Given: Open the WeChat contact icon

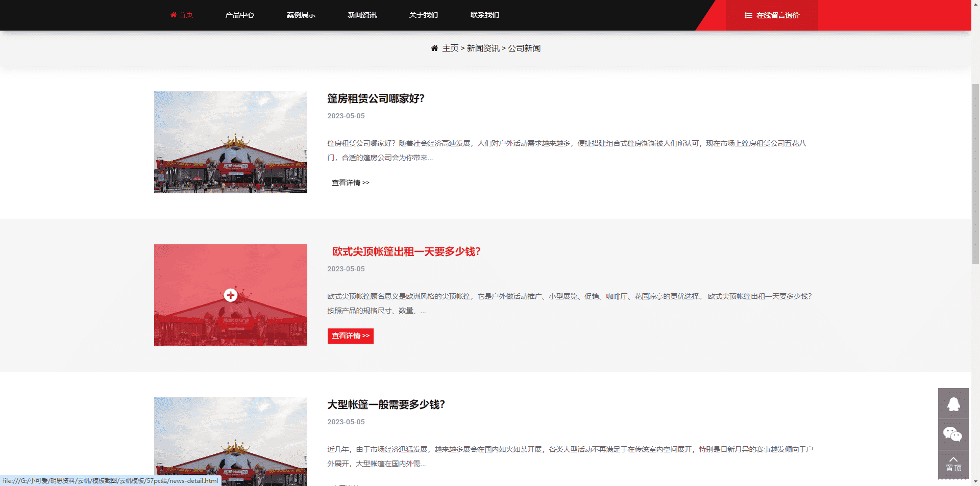Looking at the screenshot, I should point(953,434).
